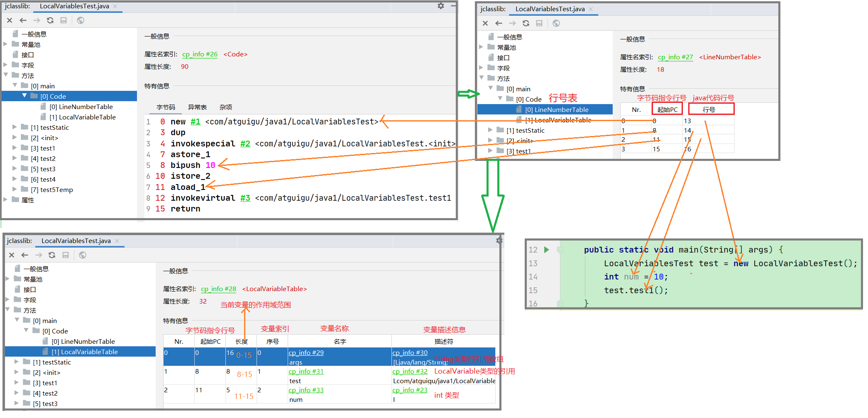Open cp_info #28 link in bottom window

coord(218,289)
